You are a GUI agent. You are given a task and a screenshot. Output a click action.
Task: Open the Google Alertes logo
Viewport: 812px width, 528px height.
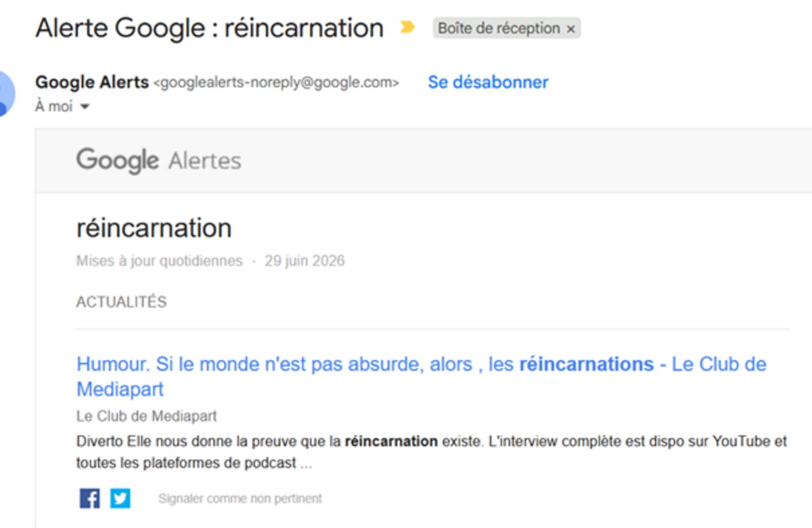pos(158,161)
